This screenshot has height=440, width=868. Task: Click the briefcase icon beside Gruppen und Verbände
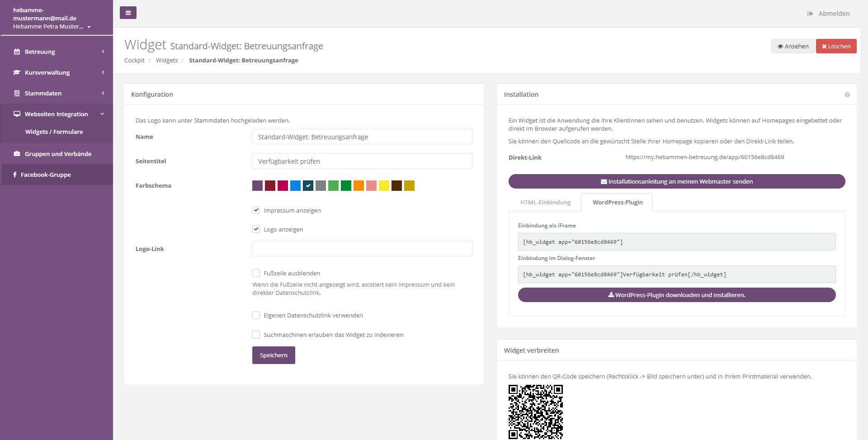pos(17,154)
